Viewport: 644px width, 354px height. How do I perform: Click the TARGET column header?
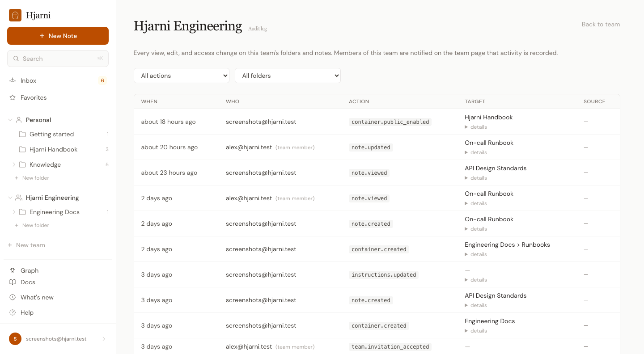pos(475,101)
